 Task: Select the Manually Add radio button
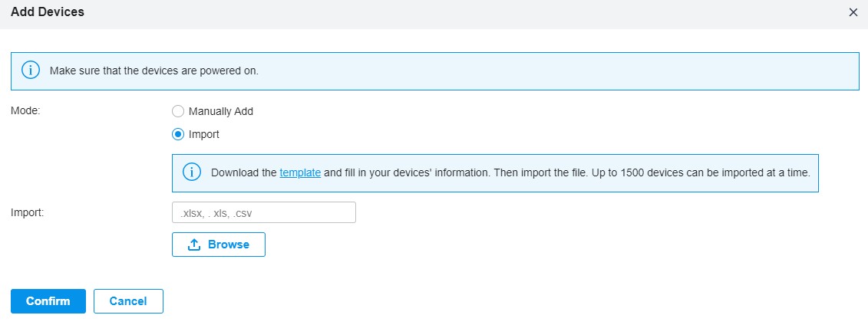coord(178,111)
